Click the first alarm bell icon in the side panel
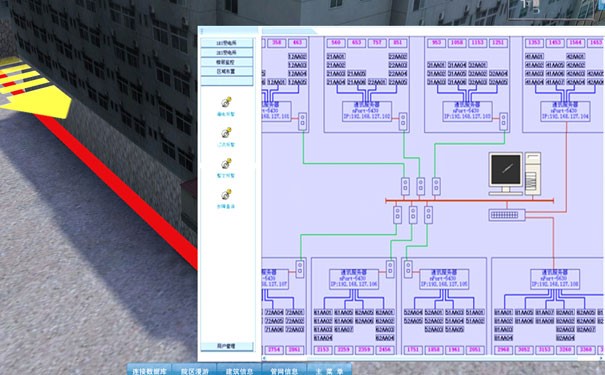Viewport: 605px width, 375px height. (226, 102)
